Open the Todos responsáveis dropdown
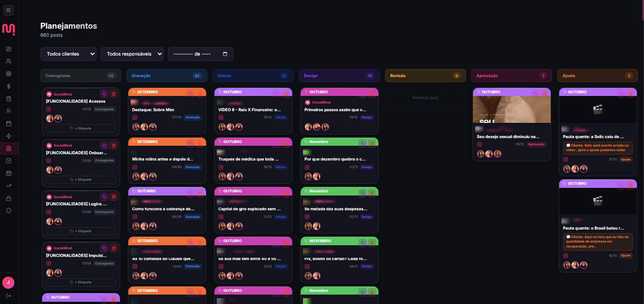This screenshot has height=304, width=644. pos(132,54)
